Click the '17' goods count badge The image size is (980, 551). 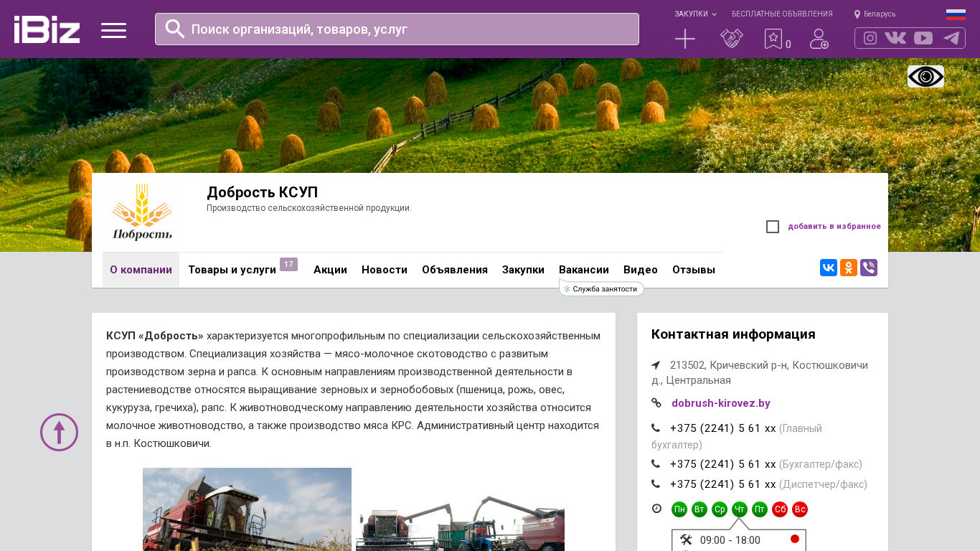(288, 265)
